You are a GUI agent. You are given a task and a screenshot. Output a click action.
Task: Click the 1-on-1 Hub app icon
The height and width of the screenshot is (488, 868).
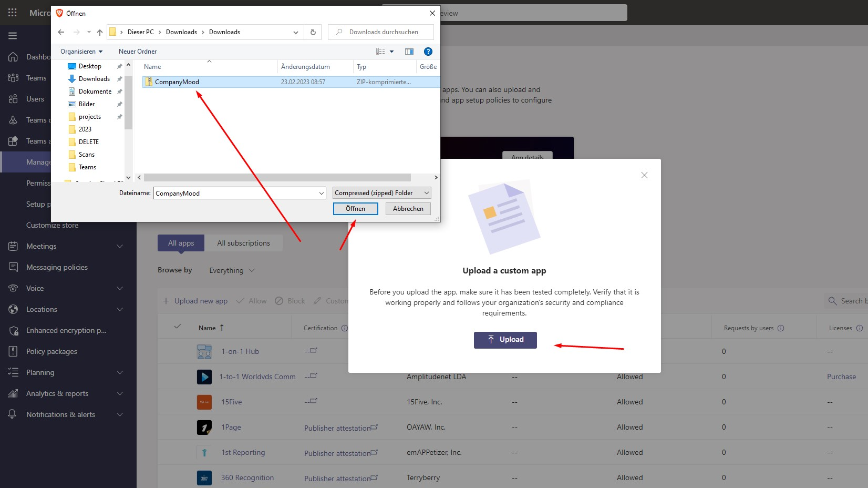(x=204, y=351)
